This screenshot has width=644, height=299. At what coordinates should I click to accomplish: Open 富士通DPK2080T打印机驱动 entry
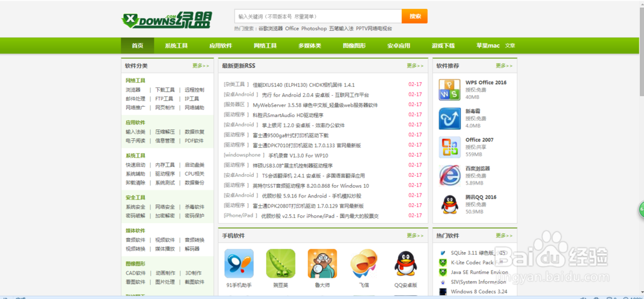point(308,206)
